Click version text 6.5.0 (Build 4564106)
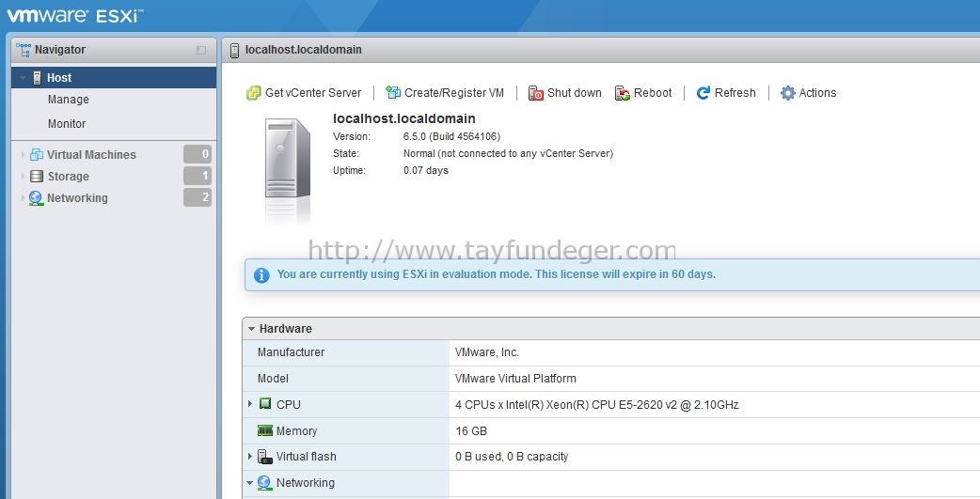Viewport: 980px width, 499px height. [451, 136]
